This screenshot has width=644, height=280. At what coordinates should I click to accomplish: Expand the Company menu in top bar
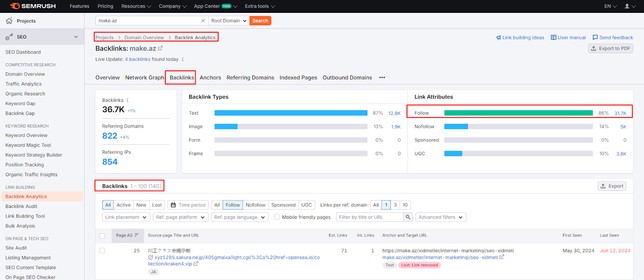[173, 6]
